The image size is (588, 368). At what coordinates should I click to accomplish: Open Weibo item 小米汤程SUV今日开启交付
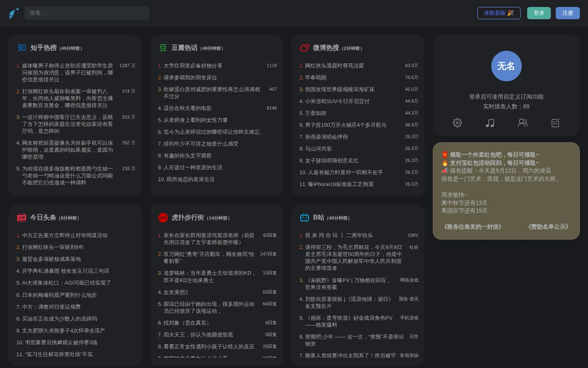click(337, 101)
